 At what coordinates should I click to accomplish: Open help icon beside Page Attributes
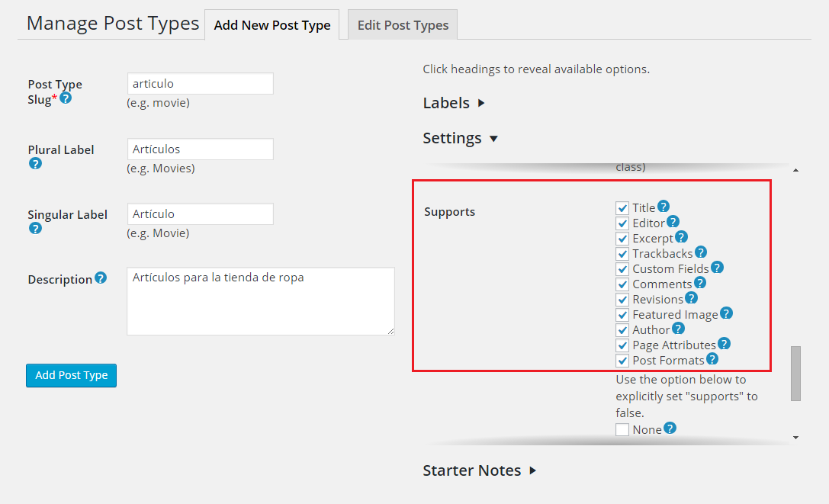[x=725, y=344]
